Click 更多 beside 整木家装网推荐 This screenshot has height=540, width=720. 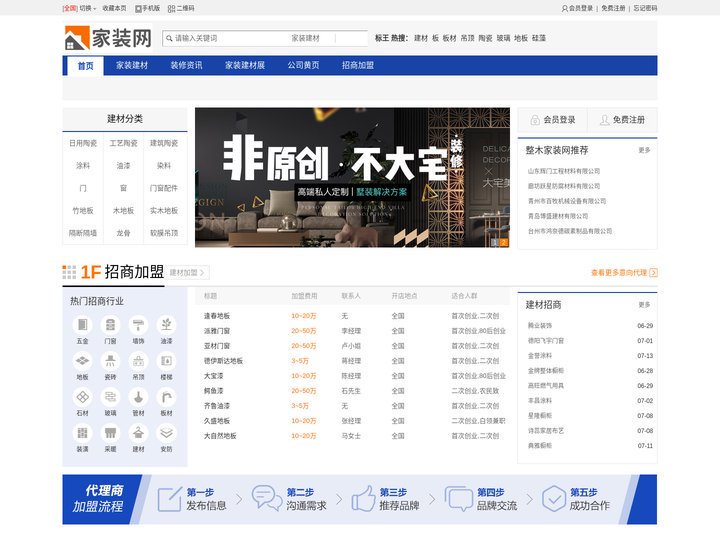[644, 150]
